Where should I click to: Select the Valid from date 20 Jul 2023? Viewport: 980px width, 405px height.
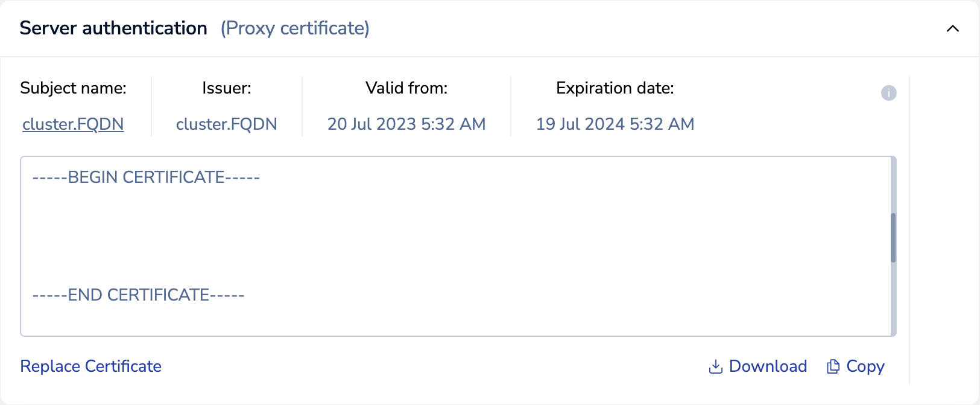pos(406,124)
